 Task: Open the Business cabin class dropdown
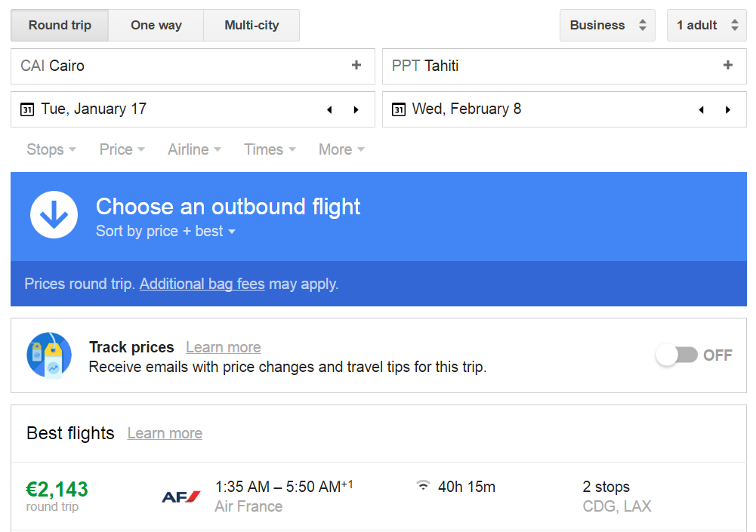coord(607,25)
